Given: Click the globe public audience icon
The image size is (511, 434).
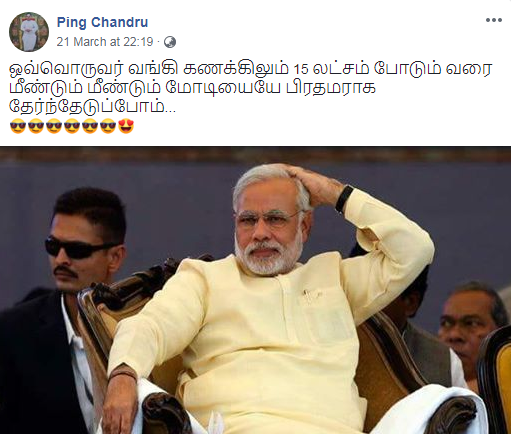Looking at the screenshot, I should click(170, 42).
